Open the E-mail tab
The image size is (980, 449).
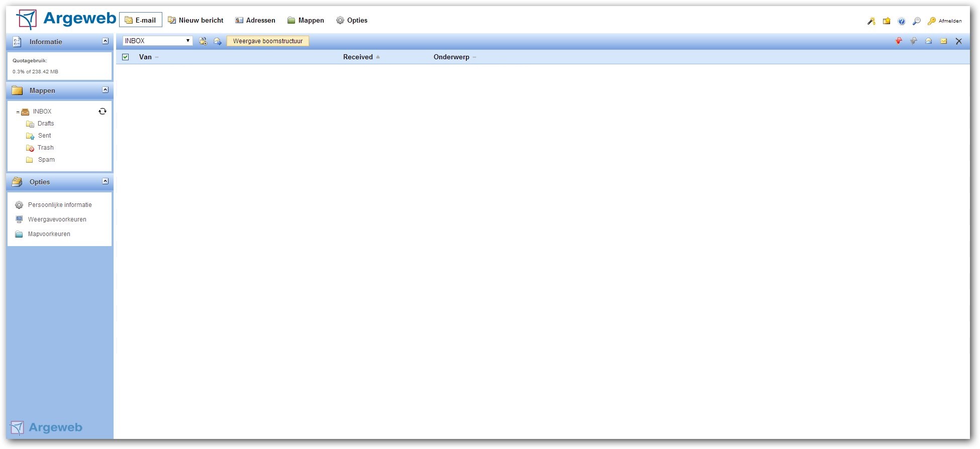coord(141,20)
